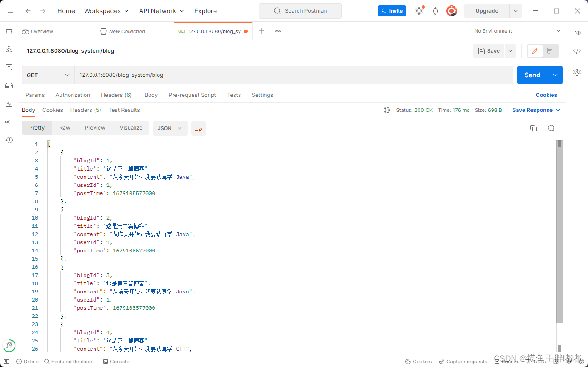Open settings gear icon
588x367 pixels.
pyautogui.click(x=419, y=11)
